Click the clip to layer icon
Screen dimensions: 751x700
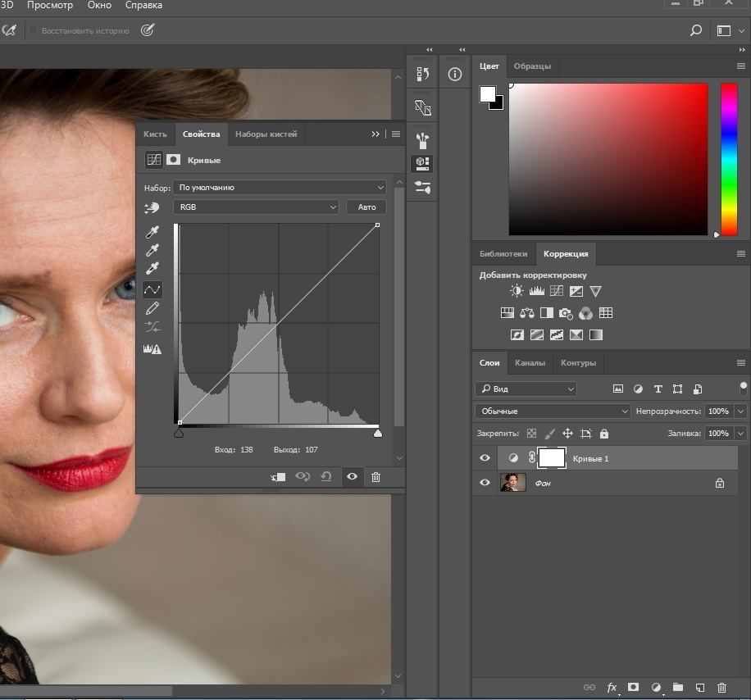(278, 477)
